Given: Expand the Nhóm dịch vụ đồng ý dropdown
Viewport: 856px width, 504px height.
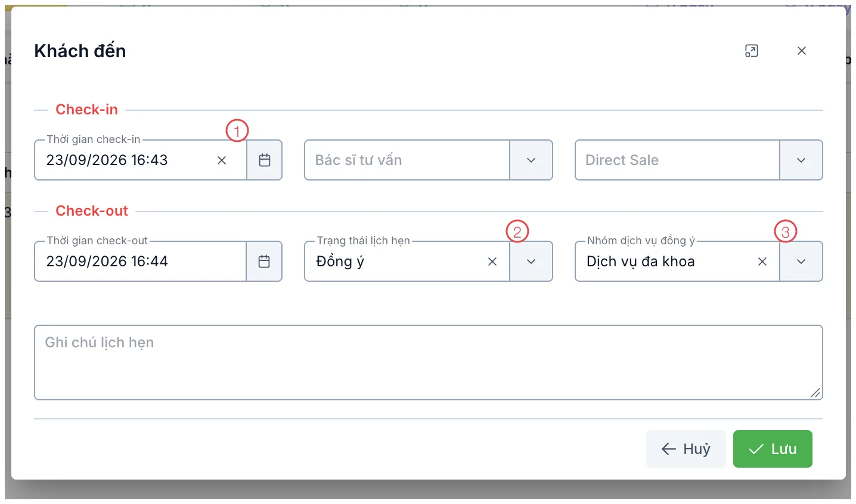Looking at the screenshot, I should click(x=801, y=262).
